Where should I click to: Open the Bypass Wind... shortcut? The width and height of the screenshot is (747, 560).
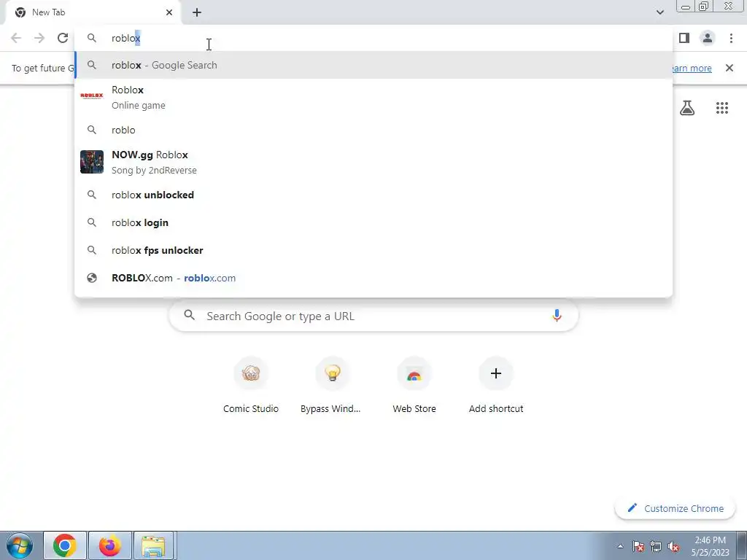tap(332, 386)
